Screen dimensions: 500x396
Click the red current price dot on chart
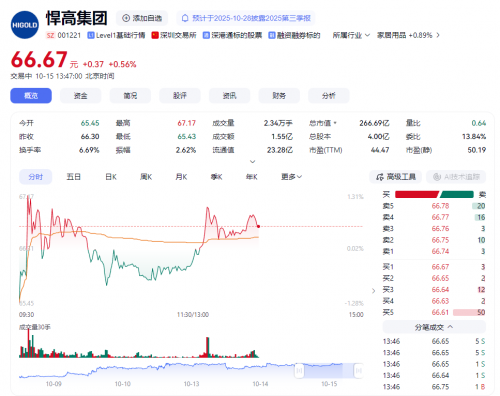258,226
